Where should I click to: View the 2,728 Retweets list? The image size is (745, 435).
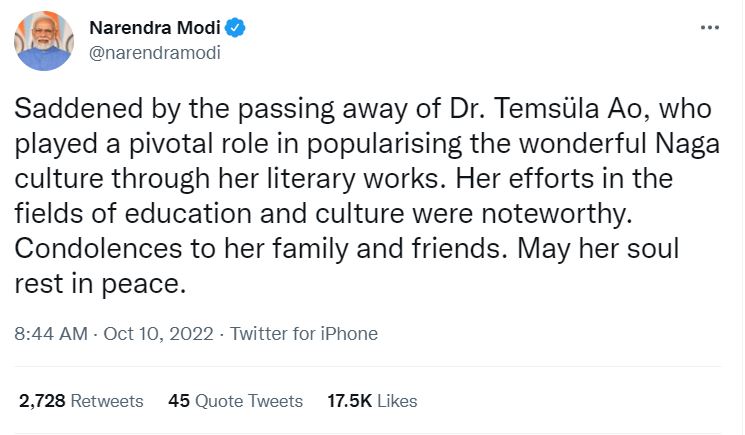(81, 401)
